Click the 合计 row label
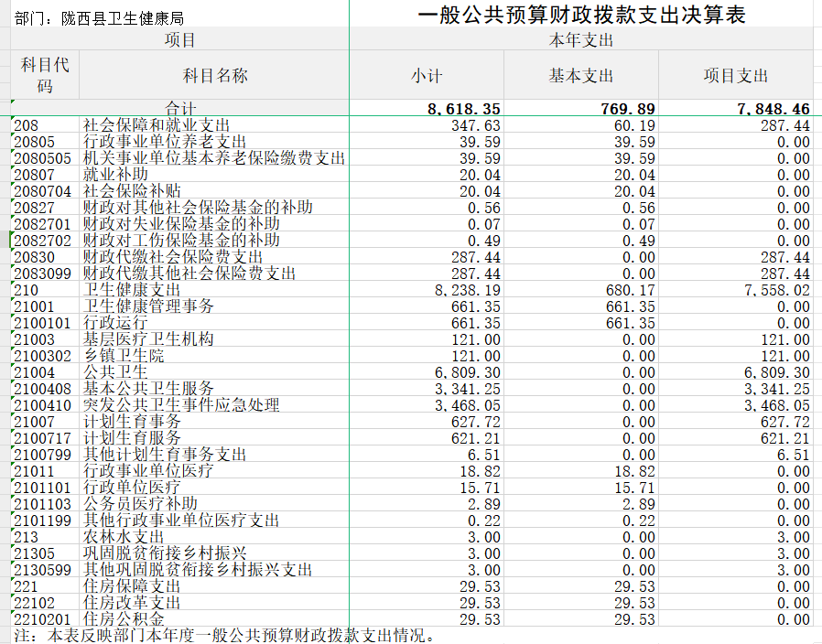 180,108
